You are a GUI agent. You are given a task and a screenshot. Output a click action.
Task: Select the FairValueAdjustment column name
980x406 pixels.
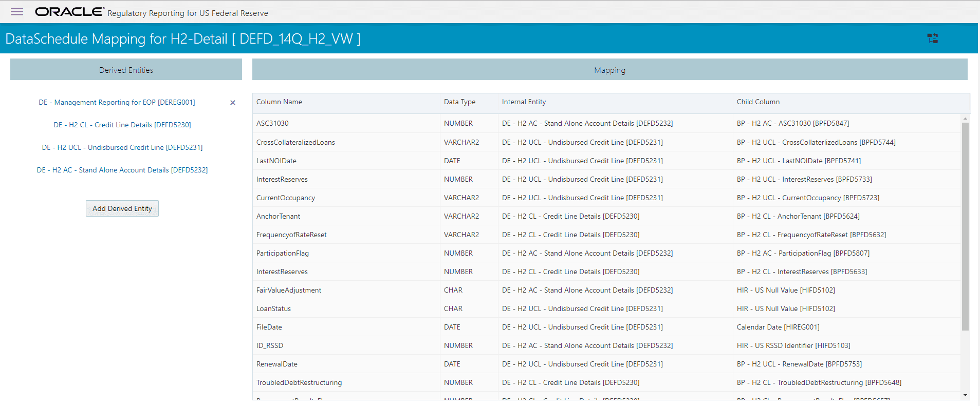point(289,290)
